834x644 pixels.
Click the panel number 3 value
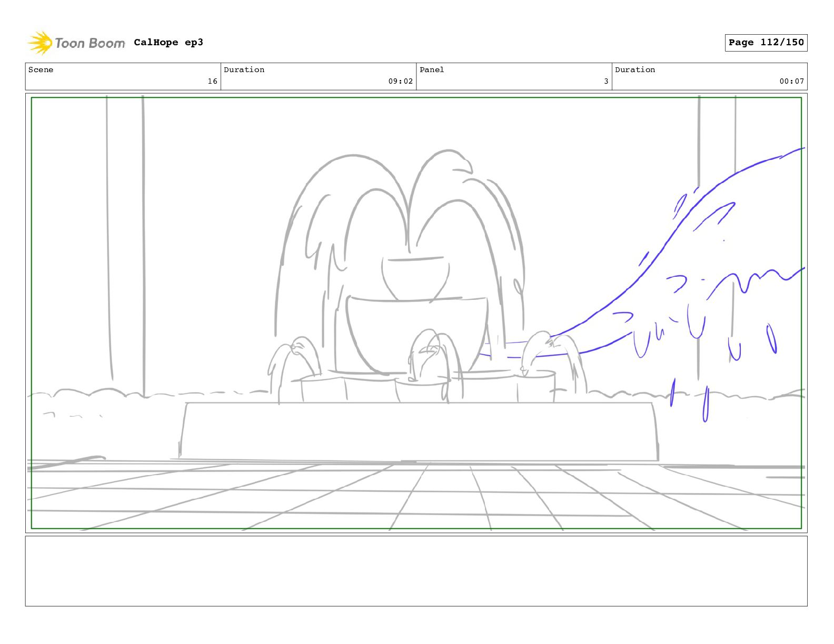605,81
